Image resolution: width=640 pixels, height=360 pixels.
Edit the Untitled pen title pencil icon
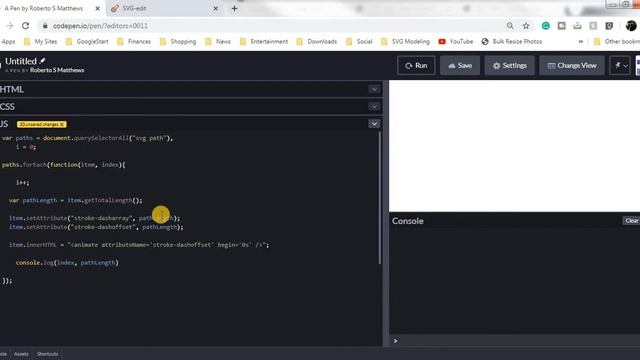[x=42, y=61]
